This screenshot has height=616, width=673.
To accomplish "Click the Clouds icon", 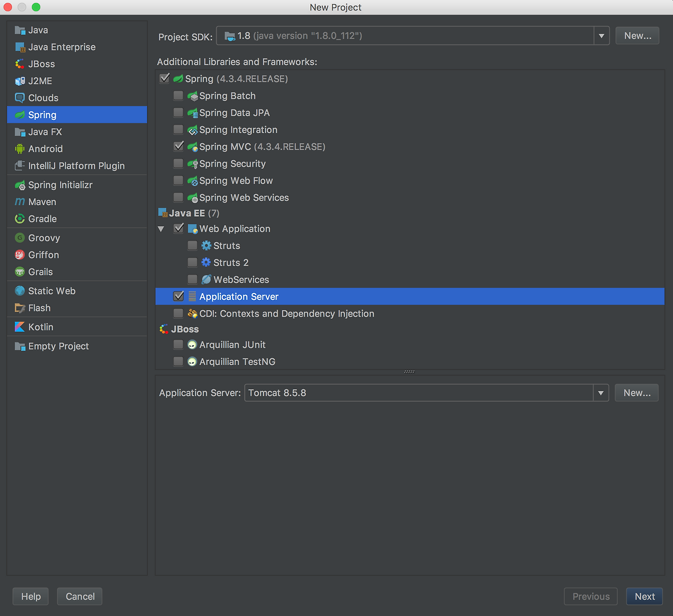I will point(20,98).
